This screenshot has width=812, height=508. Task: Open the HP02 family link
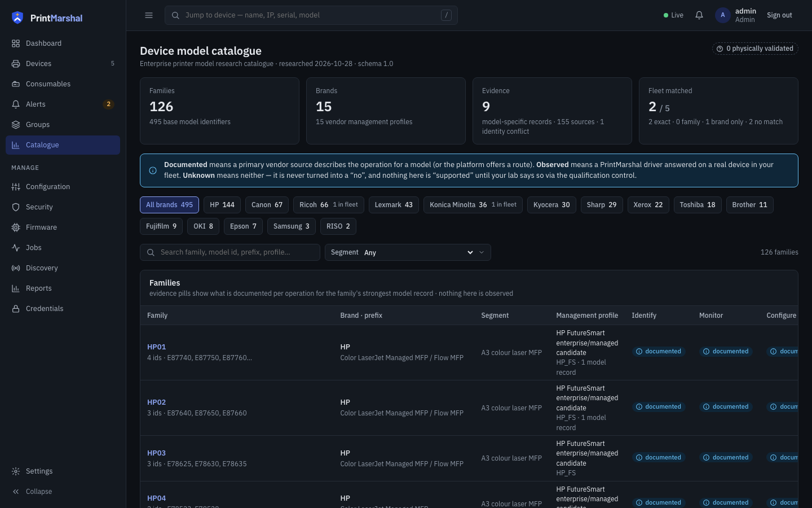click(x=156, y=402)
